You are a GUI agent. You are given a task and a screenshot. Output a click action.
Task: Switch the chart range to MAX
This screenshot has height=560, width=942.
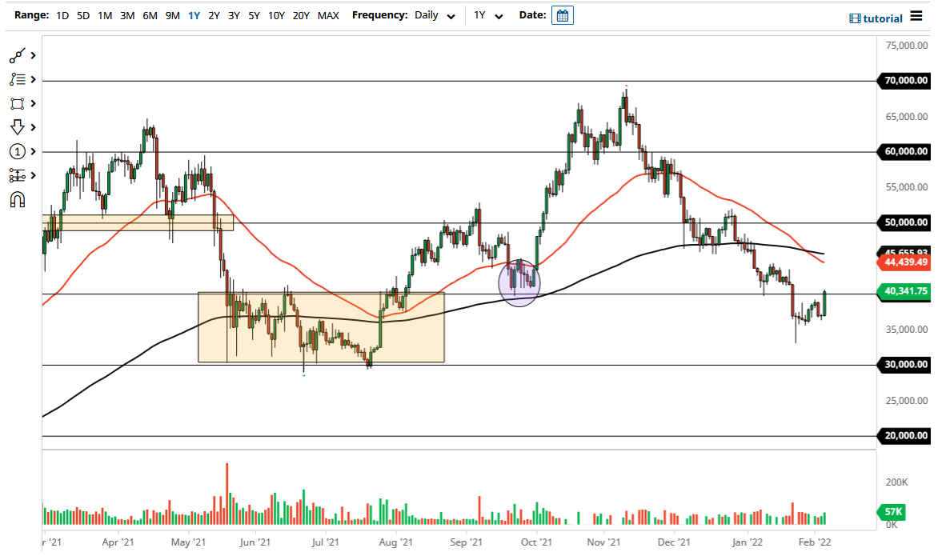coord(328,15)
